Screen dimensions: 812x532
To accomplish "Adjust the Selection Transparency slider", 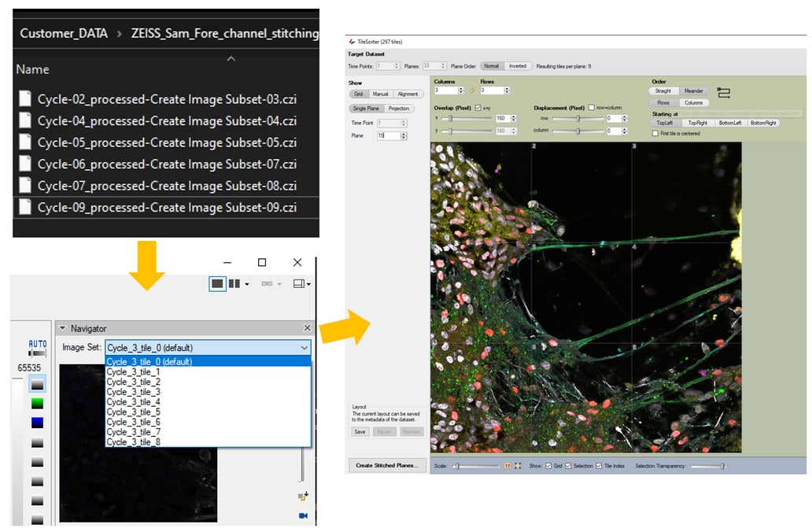I will click(x=723, y=466).
